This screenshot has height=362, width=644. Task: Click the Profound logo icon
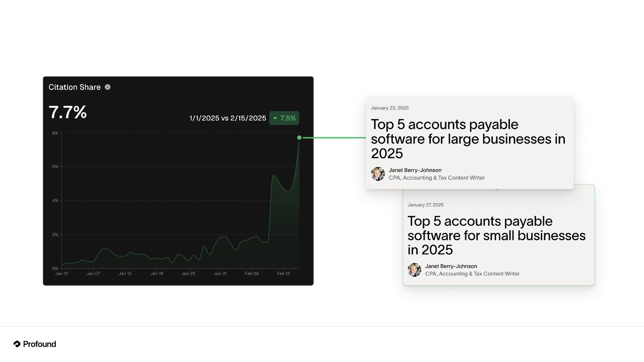(x=17, y=344)
